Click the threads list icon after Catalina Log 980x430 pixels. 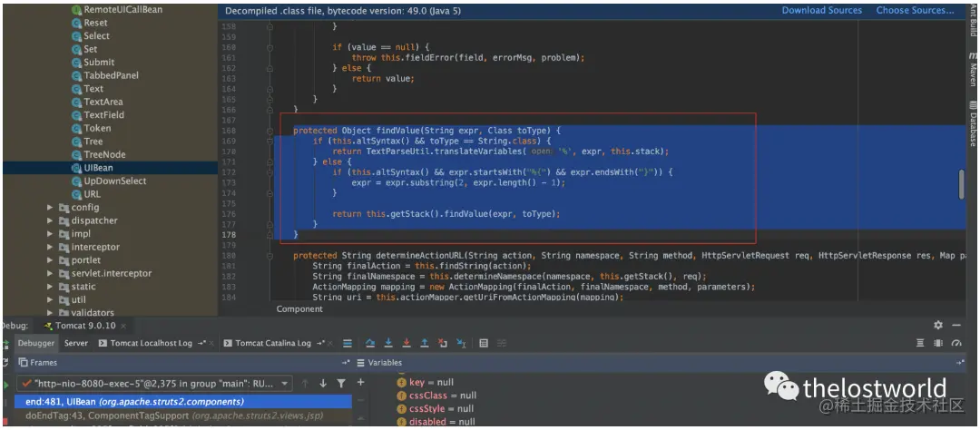[348, 343]
